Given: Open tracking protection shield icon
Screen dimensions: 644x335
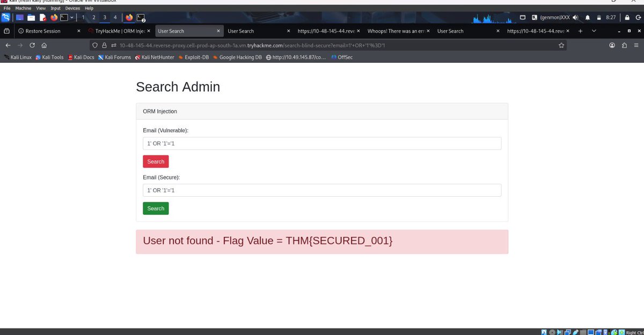Looking at the screenshot, I should coord(95,46).
